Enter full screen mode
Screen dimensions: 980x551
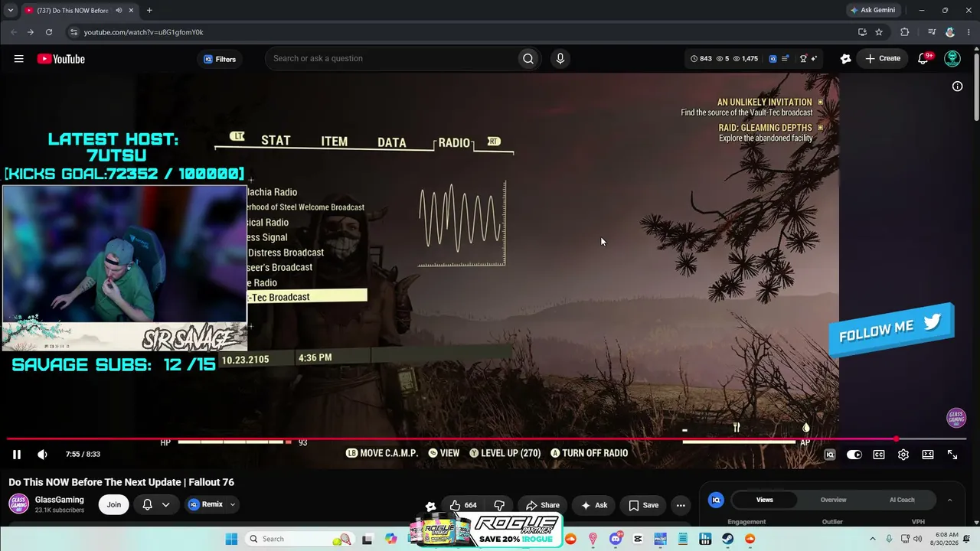952,455
